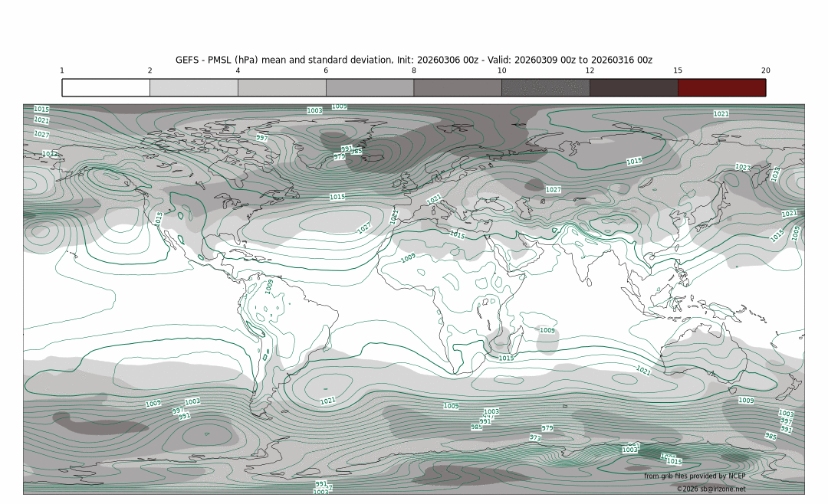Image resolution: width=828 pixels, height=504 pixels.
Task: Click the 12–15 near-black colorbar segment
Action: (x=634, y=87)
